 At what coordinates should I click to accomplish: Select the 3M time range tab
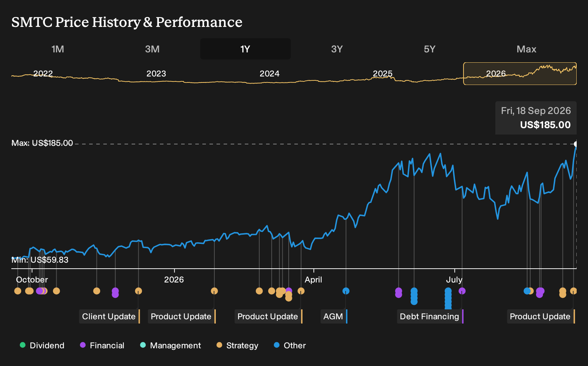[x=152, y=49]
